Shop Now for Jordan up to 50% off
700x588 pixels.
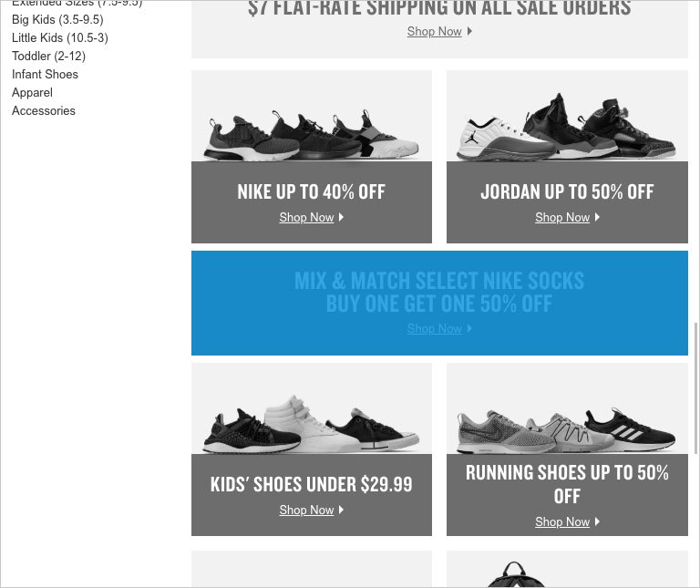point(562,218)
